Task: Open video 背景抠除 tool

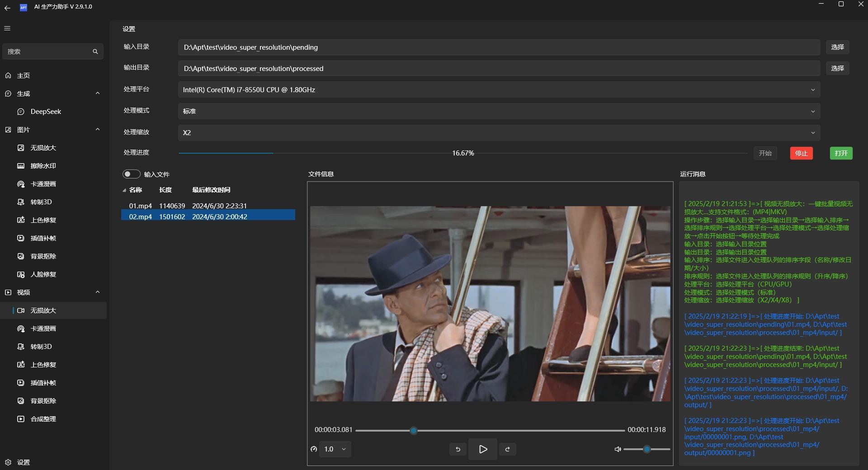Action: 53,401
